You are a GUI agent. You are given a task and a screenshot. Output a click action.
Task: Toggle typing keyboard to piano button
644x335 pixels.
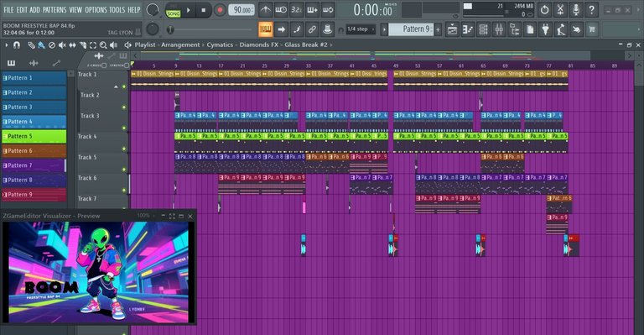[265, 29]
